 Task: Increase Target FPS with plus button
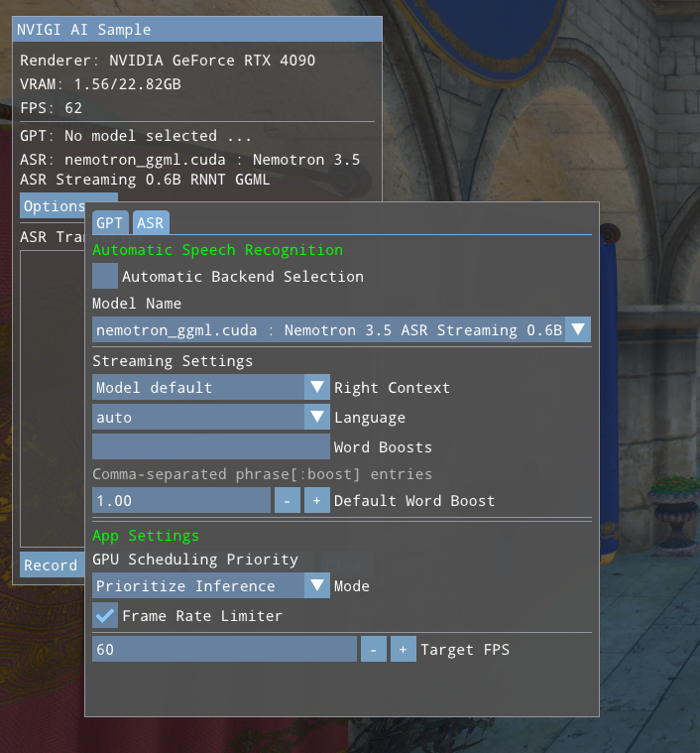point(404,649)
